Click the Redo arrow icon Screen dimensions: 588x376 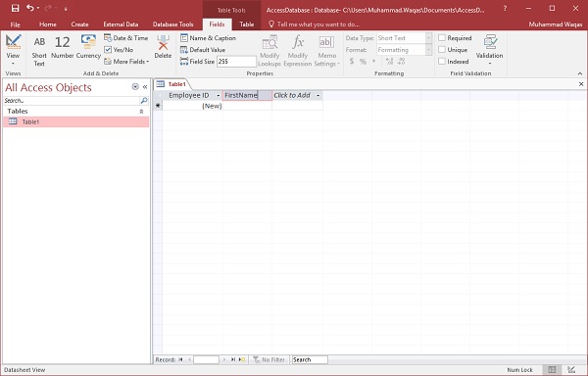point(48,8)
